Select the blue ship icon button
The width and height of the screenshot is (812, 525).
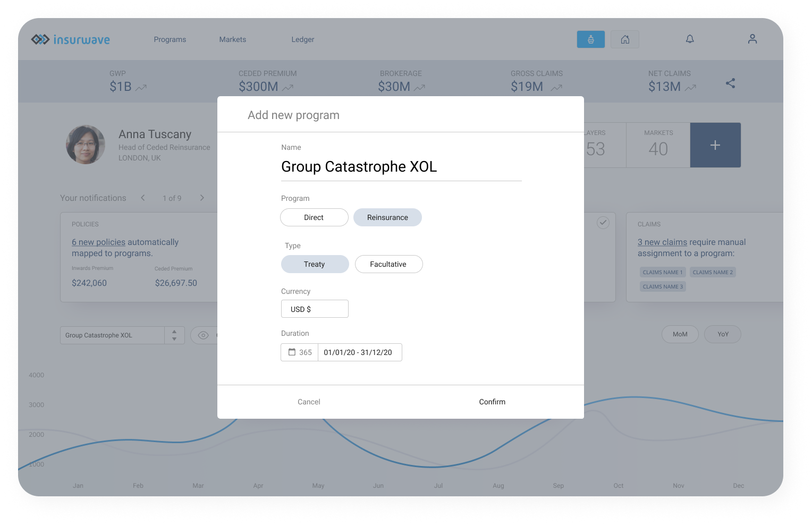(591, 39)
